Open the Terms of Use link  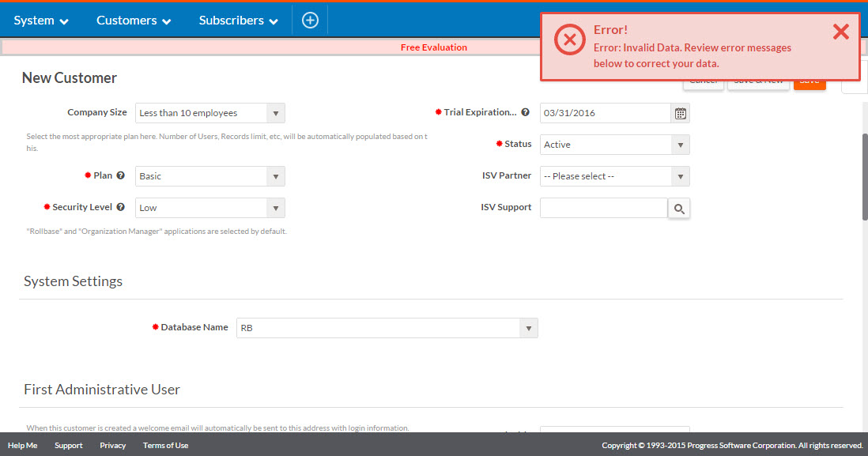(x=165, y=446)
